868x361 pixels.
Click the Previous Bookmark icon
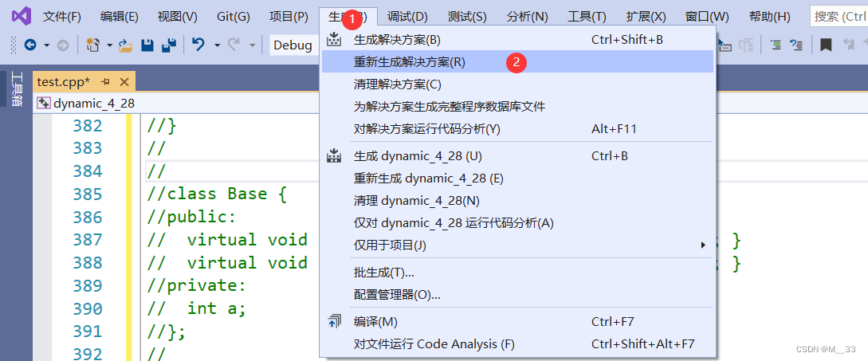pos(847,45)
